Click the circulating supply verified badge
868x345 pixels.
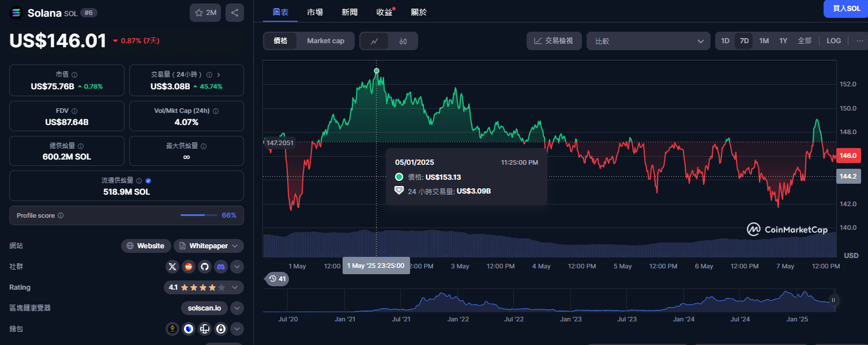pyautogui.click(x=149, y=181)
